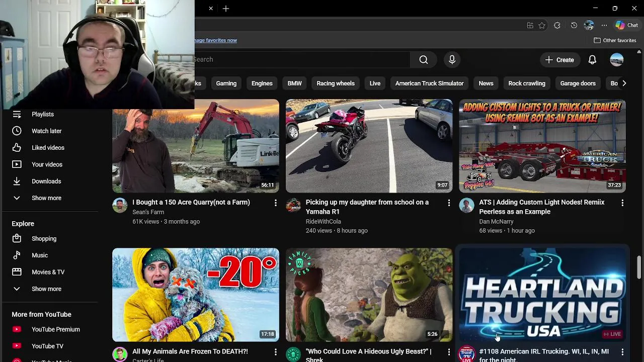Open Dan McNarry channel avatar
This screenshot has width=644, height=362.
pos(466,205)
